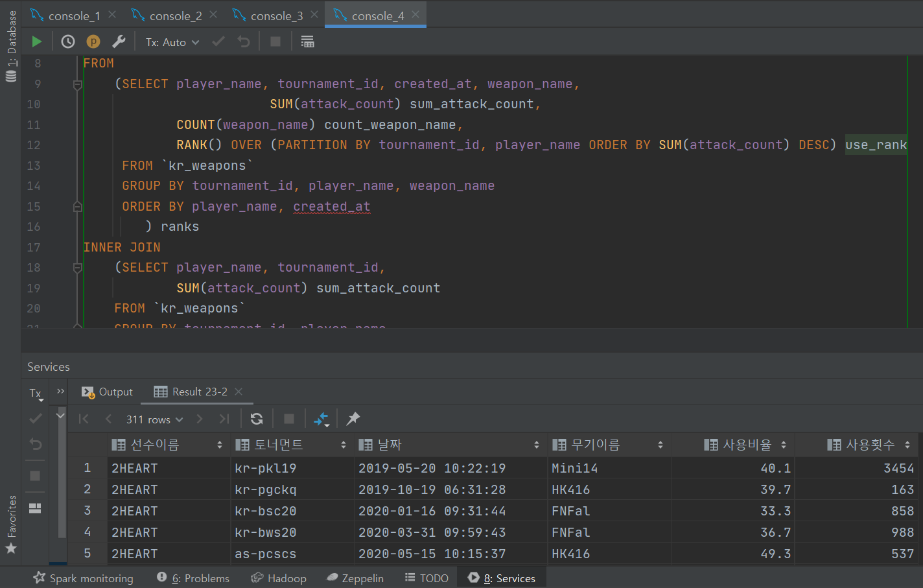Select the 988 usage count cell

click(856, 532)
